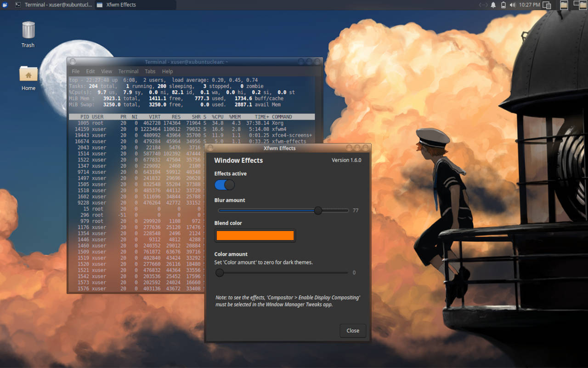This screenshot has height=368, width=588.
Task: Click PID 979 in the top list
Action: [x=85, y=221]
